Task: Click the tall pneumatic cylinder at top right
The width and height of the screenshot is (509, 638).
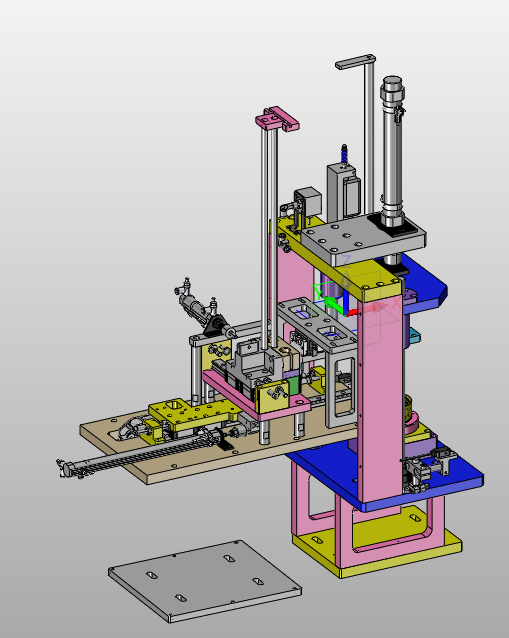Action: pyautogui.click(x=393, y=153)
